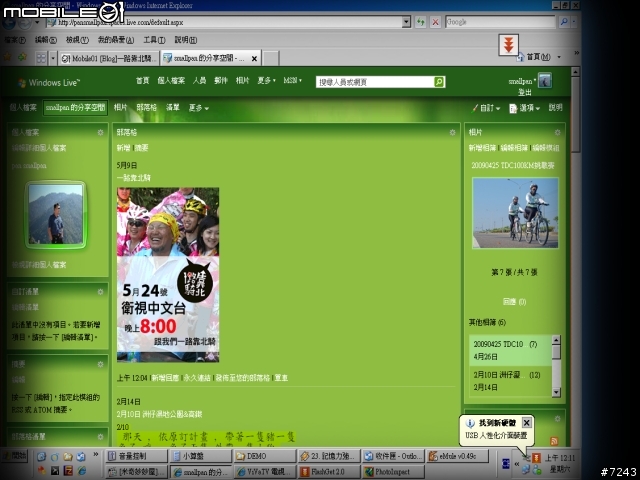The height and width of the screenshot is (480, 640).
Task: Switch to 收件匣 Outlook taskbar button
Action: (x=393, y=456)
